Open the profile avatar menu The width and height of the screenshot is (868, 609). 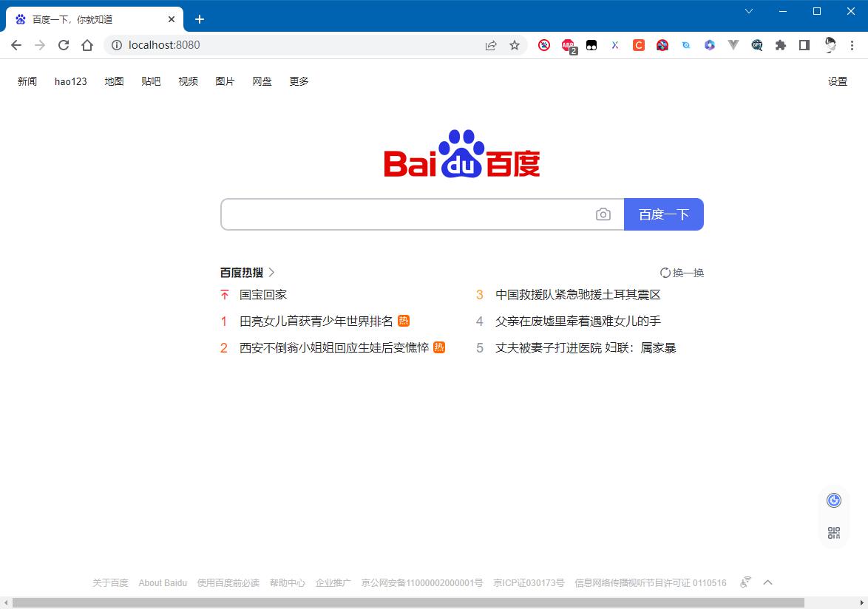tap(830, 45)
